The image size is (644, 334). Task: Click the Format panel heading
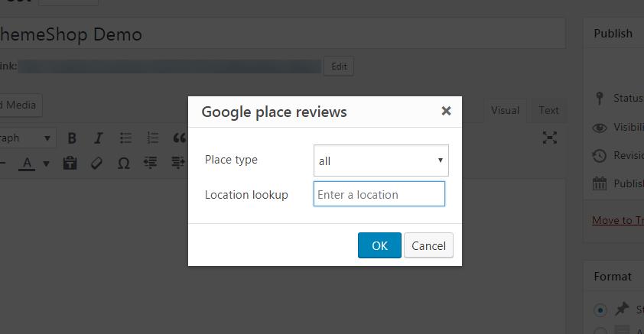(x=613, y=277)
